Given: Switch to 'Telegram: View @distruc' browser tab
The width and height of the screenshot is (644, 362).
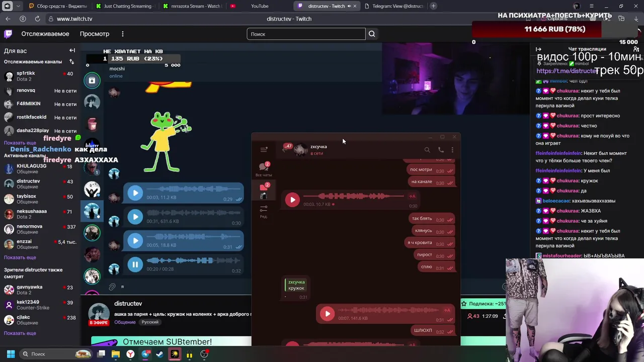Looking at the screenshot, I should point(394,6).
